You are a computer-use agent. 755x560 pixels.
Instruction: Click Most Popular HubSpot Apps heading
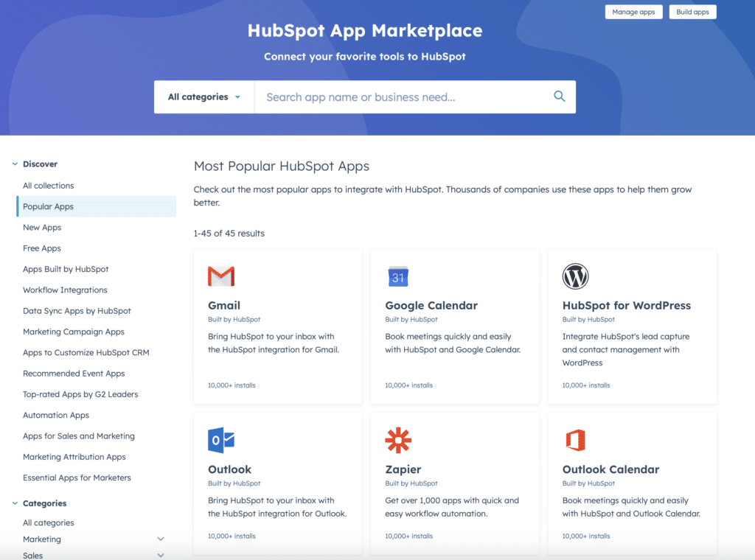click(x=282, y=167)
